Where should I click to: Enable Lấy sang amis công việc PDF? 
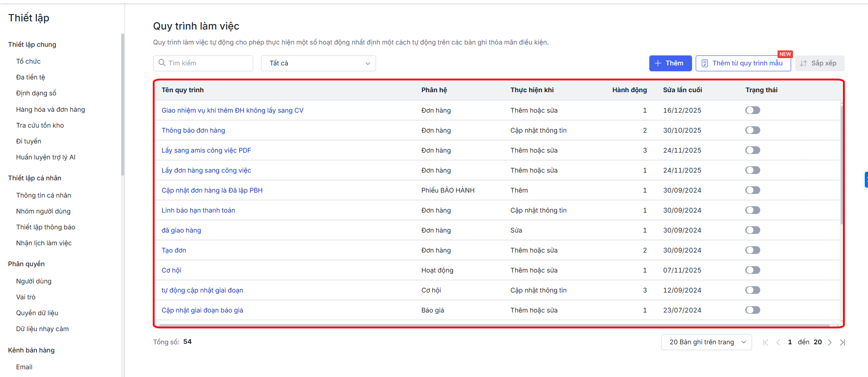pyautogui.click(x=753, y=150)
